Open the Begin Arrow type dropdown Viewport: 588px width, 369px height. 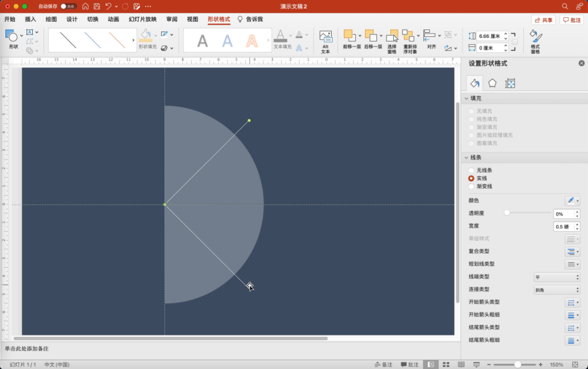pos(573,303)
